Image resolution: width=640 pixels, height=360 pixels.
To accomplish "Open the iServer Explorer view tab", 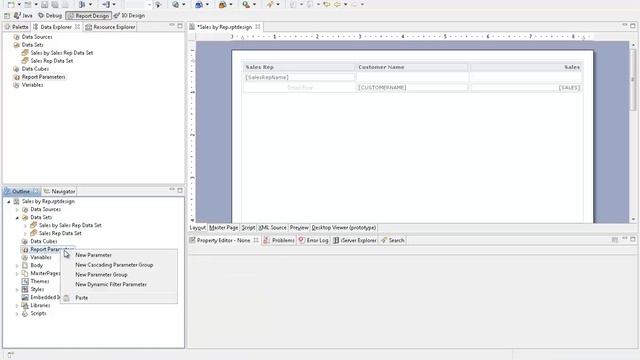I will pyautogui.click(x=354, y=240).
